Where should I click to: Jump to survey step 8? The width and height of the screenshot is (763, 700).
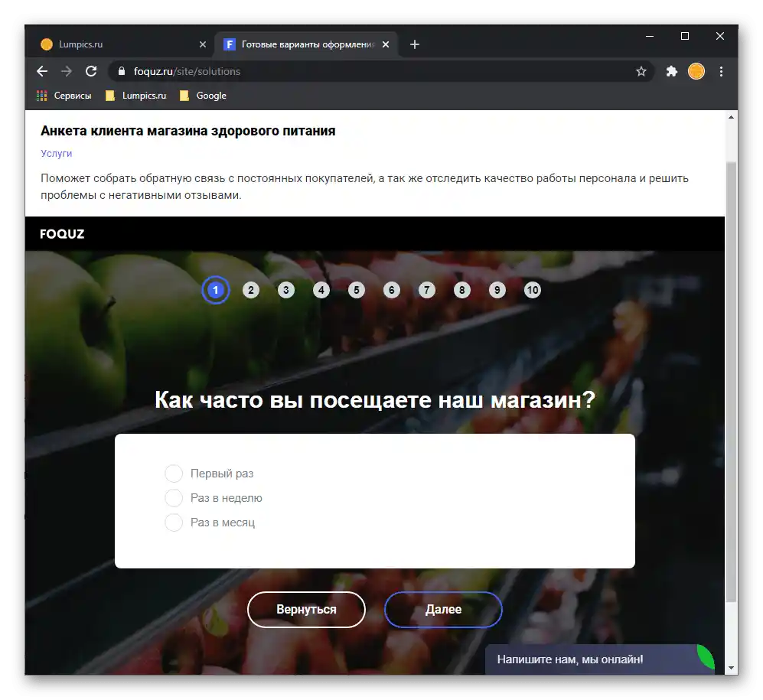[461, 291]
